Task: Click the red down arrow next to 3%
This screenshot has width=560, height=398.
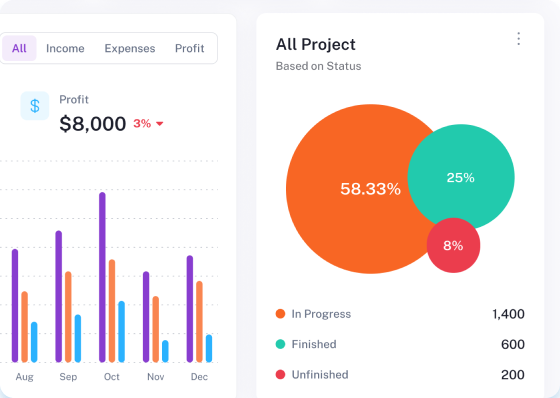Action: (160, 124)
